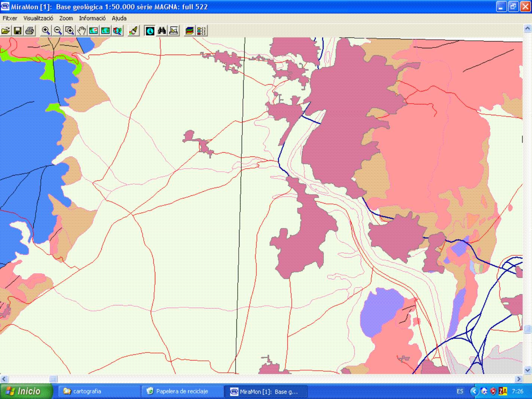Click the horizontal scrollbar thumb
Image resolution: width=532 pixels, height=399 pixels.
pos(53,379)
